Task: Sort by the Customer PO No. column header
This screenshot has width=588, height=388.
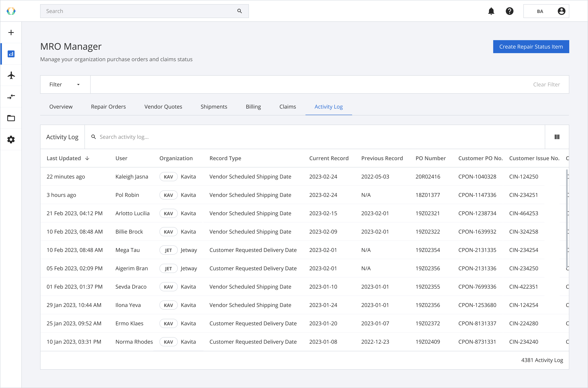Action: click(x=480, y=158)
